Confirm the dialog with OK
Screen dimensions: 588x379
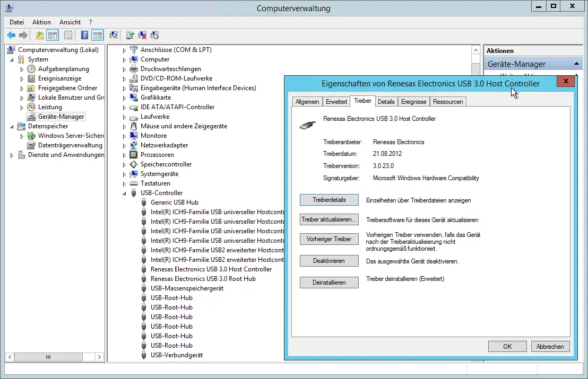pyautogui.click(x=507, y=347)
